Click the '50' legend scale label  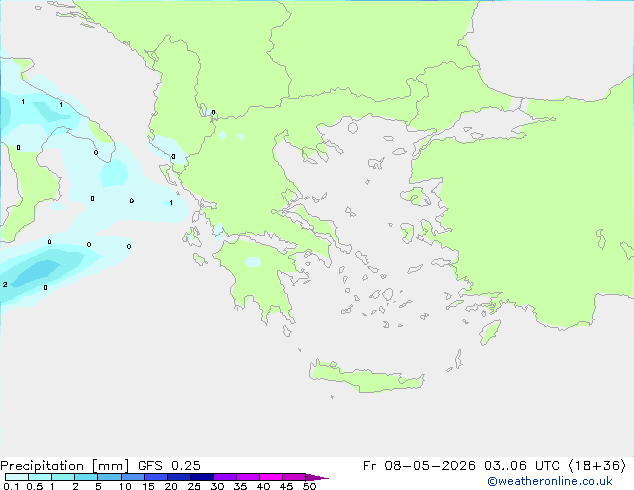(x=309, y=486)
